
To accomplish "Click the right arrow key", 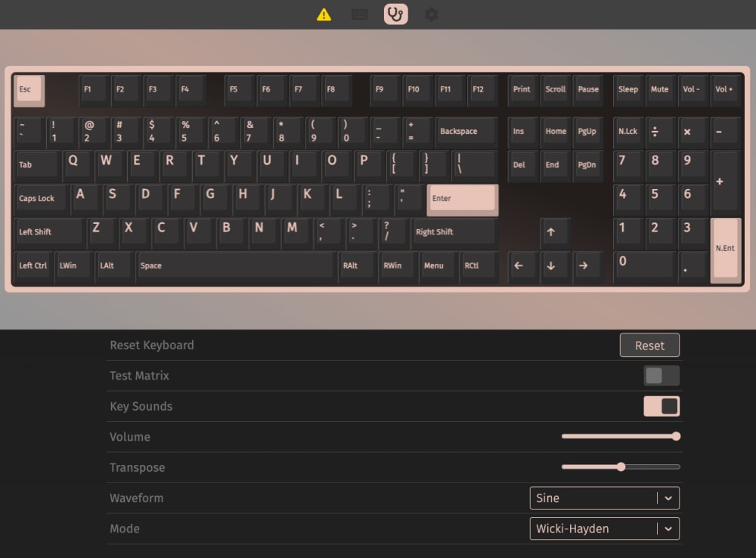I will (587, 267).
